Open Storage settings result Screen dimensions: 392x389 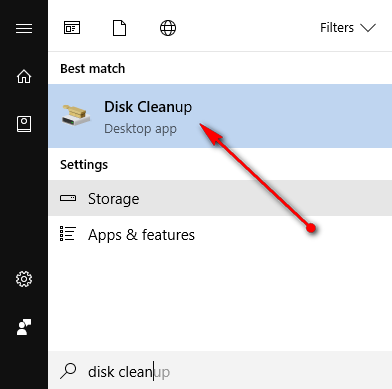[220, 198]
